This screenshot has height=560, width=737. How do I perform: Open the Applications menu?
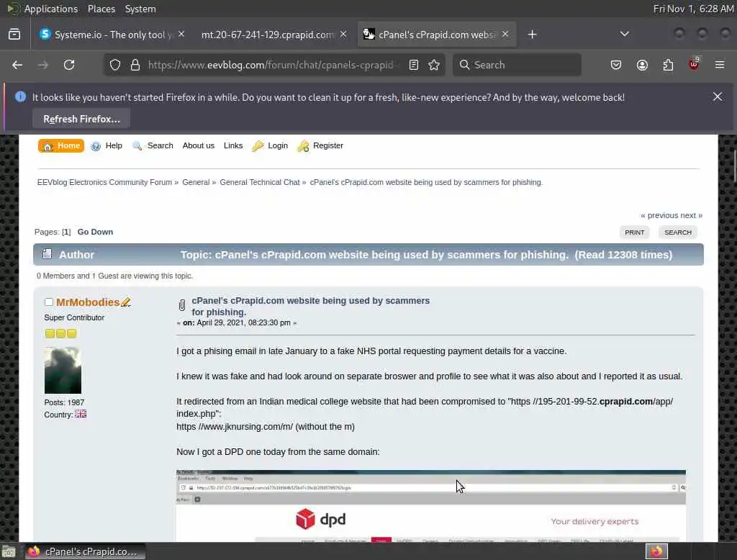(x=51, y=9)
